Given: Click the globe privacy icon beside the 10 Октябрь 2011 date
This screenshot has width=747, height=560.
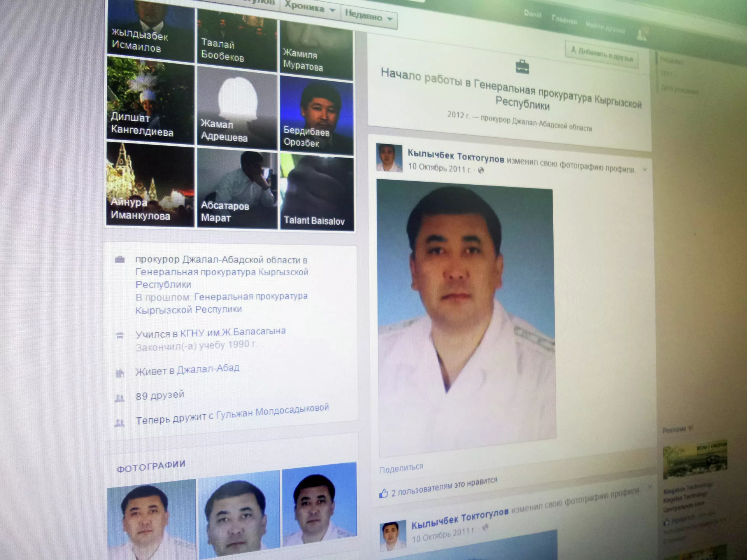Looking at the screenshot, I should click(481, 170).
